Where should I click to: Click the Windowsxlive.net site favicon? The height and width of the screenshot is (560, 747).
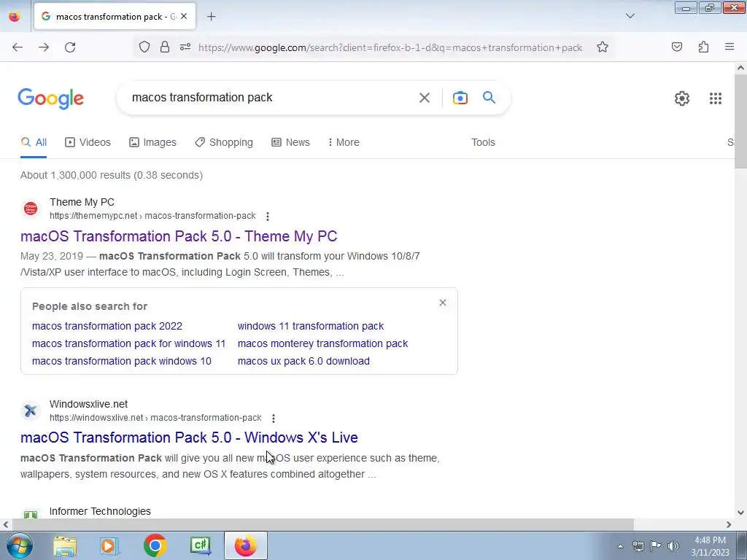click(x=31, y=411)
